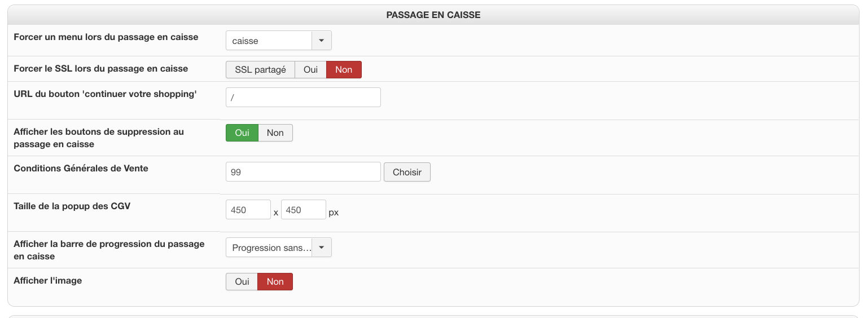Set force SSL to Non

click(x=344, y=70)
